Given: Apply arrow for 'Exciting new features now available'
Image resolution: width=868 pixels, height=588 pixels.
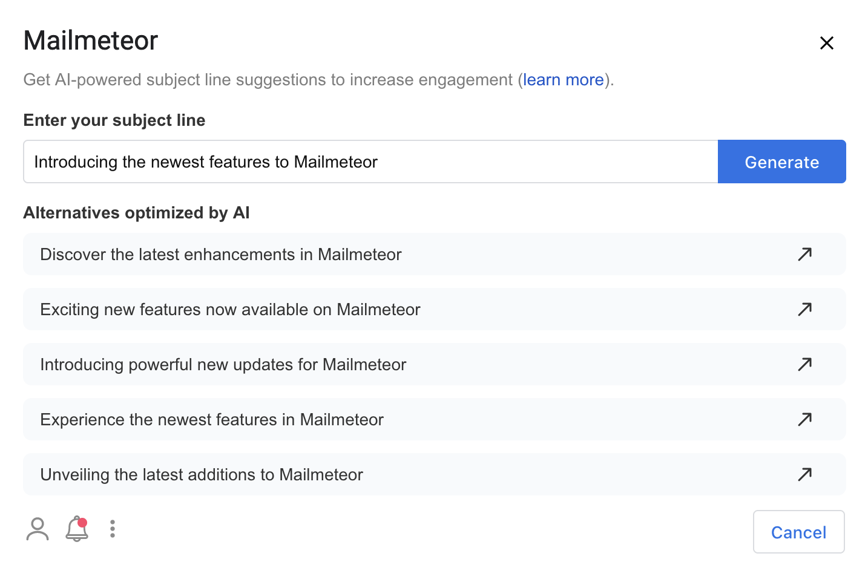Looking at the screenshot, I should (804, 309).
